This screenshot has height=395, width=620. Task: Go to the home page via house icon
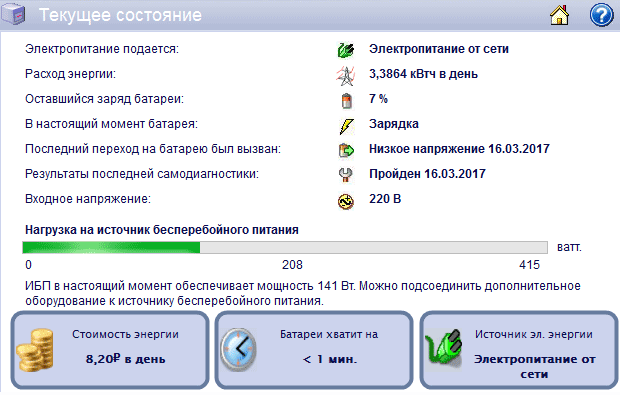(x=560, y=15)
